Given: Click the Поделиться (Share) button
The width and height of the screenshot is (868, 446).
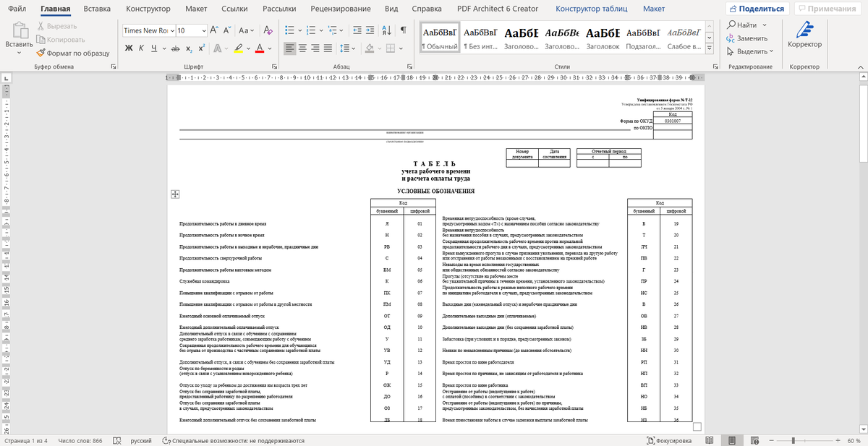Looking at the screenshot, I should [757, 9].
